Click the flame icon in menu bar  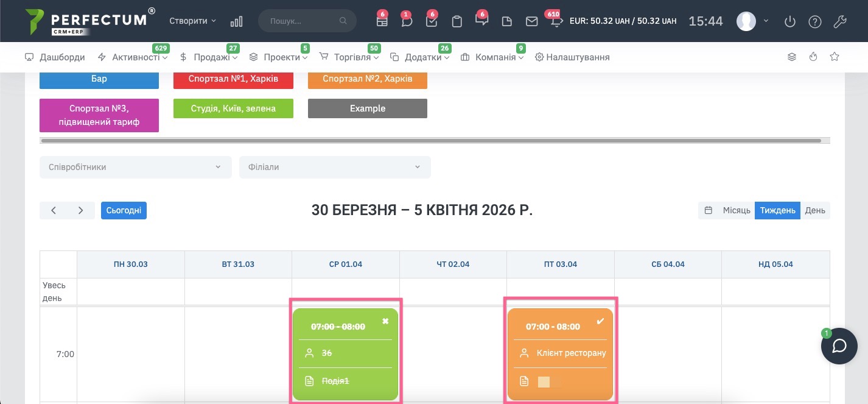click(813, 57)
